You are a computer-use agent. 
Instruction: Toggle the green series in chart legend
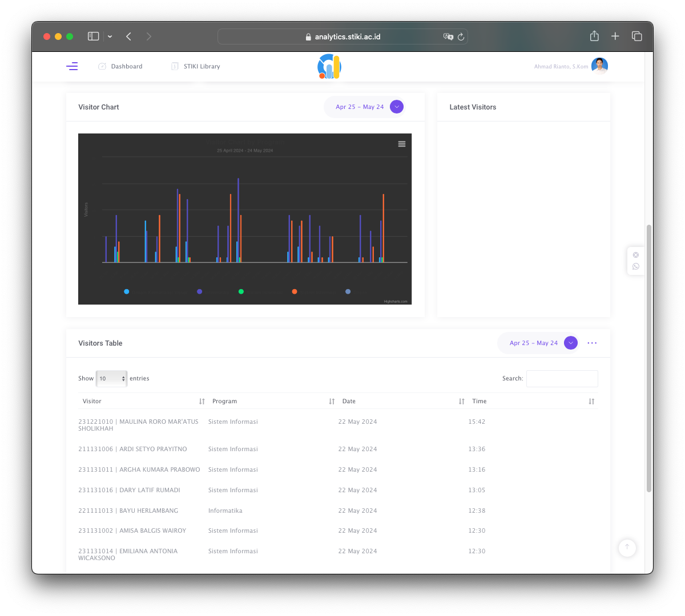[x=241, y=291]
